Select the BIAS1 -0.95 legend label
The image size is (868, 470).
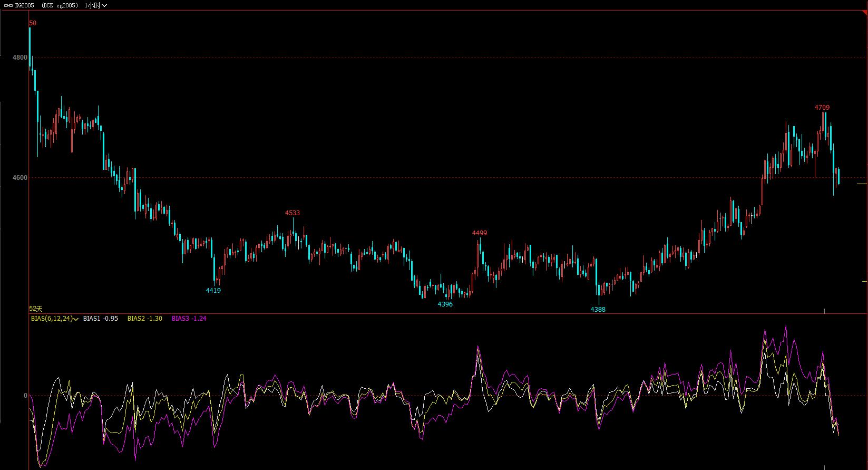point(101,319)
